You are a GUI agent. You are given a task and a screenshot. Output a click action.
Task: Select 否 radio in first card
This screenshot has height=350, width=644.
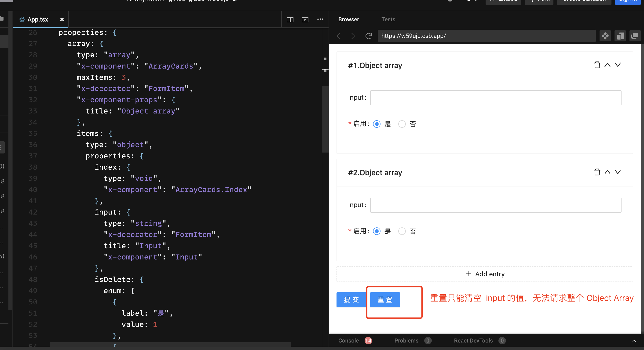(402, 124)
